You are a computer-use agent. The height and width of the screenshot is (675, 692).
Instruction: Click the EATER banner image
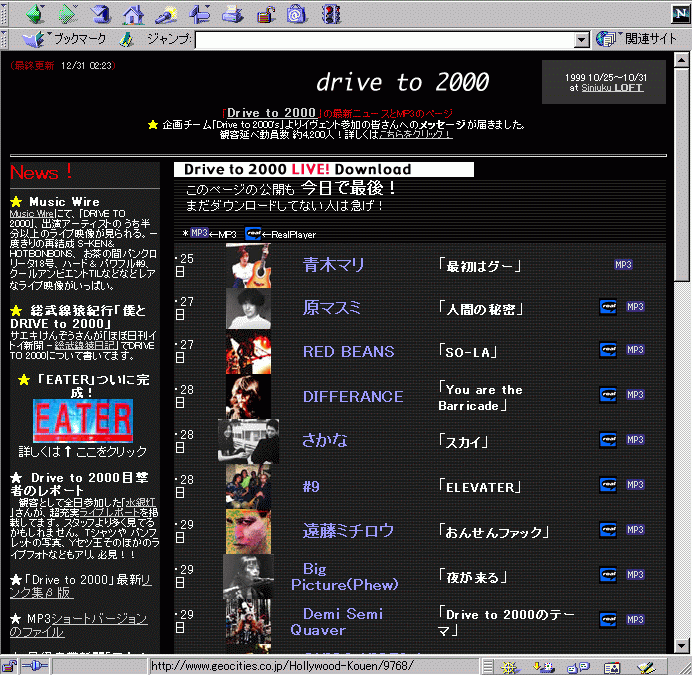(83, 421)
